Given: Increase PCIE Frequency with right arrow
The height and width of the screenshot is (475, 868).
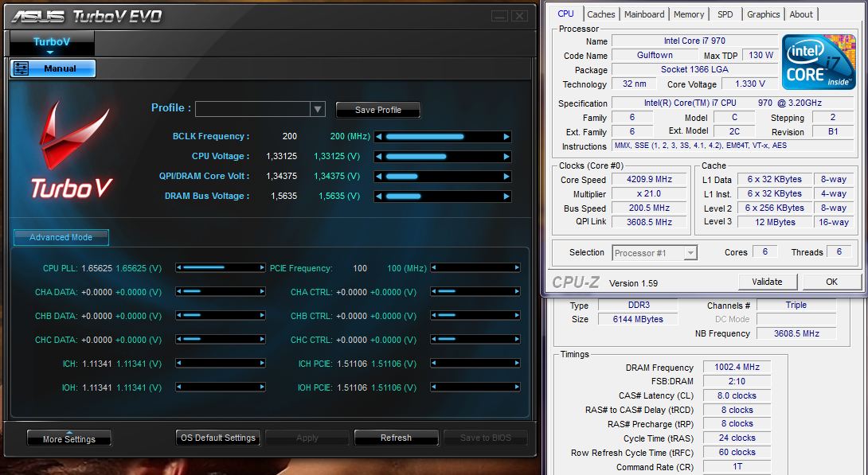Looking at the screenshot, I should click(517, 267).
